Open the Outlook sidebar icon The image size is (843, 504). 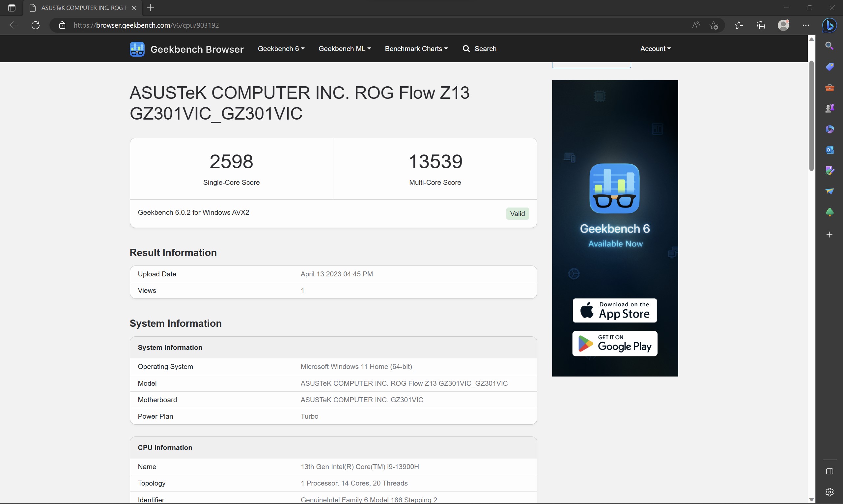tap(829, 150)
